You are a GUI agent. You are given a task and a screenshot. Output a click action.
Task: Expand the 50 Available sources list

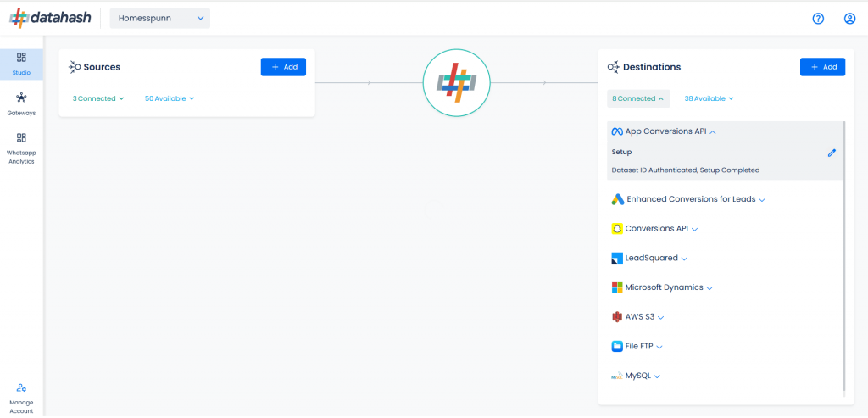point(170,98)
